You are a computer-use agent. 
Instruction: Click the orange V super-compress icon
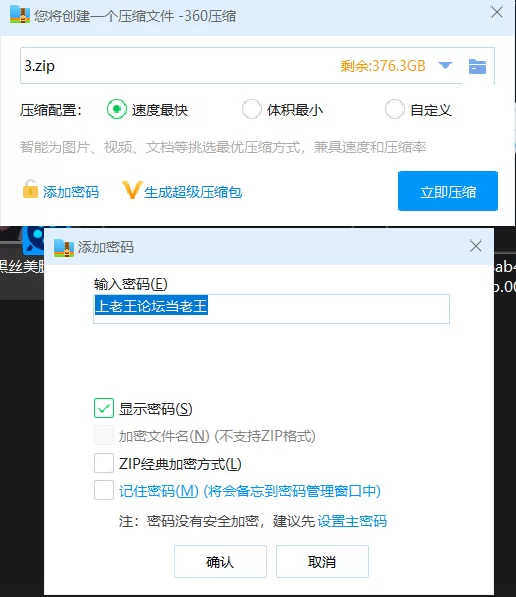[x=132, y=190]
